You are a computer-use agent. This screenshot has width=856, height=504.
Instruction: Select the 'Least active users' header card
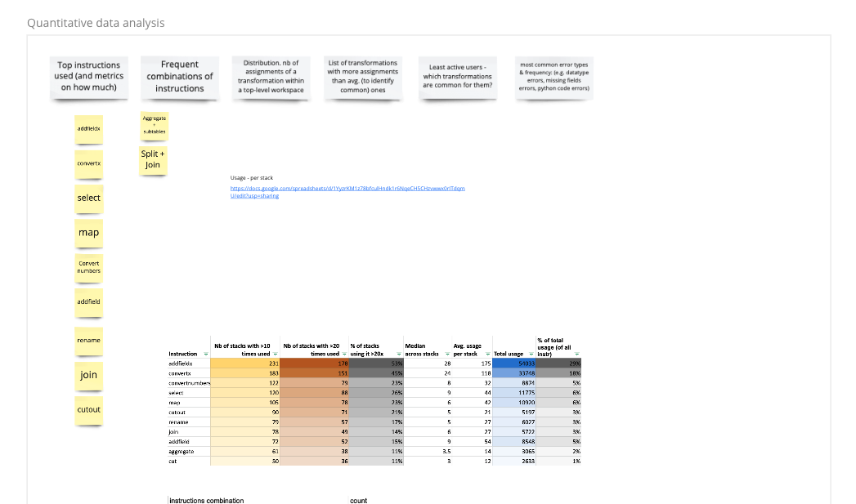[458, 76]
